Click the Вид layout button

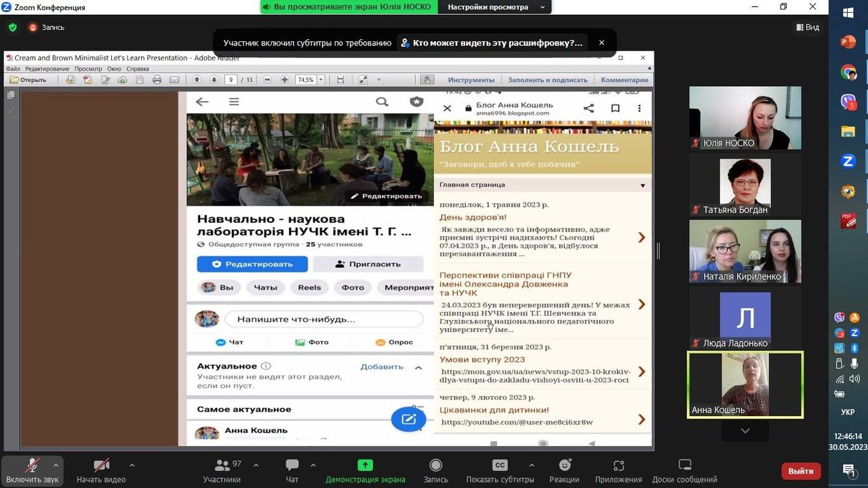coord(808,27)
